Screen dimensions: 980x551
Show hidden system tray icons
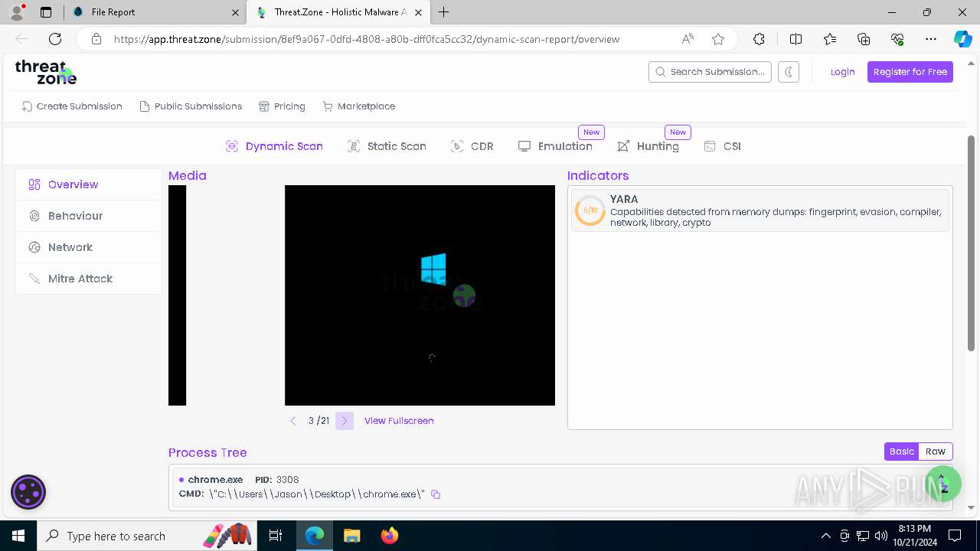pos(825,536)
